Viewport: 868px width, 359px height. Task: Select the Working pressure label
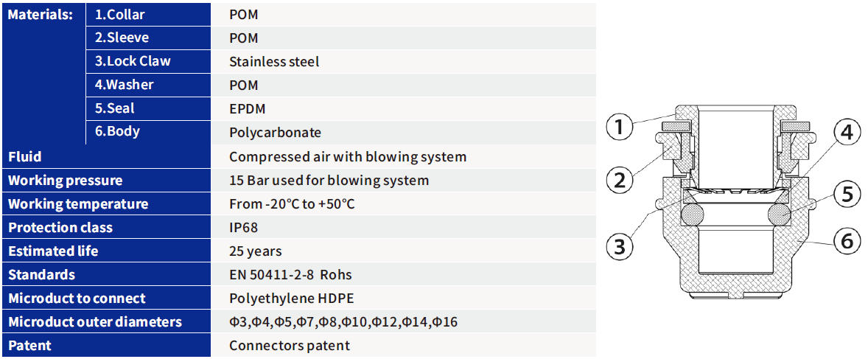coord(66,181)
